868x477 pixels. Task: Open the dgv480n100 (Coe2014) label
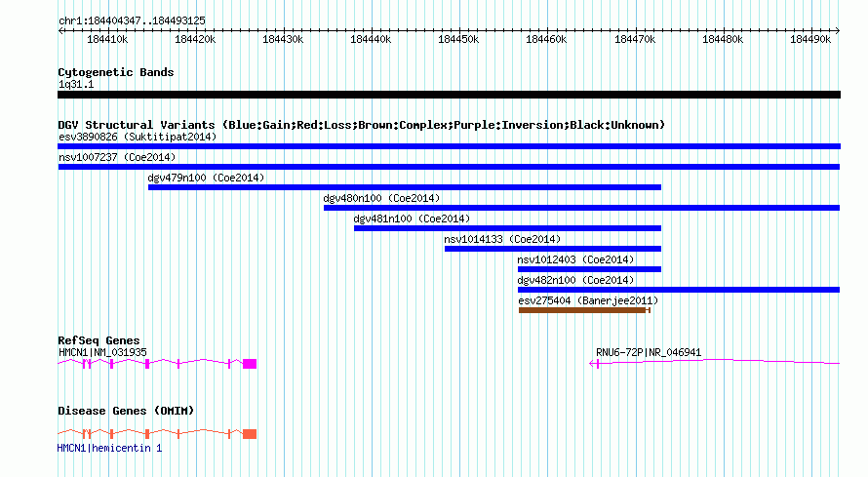[381, 198]
